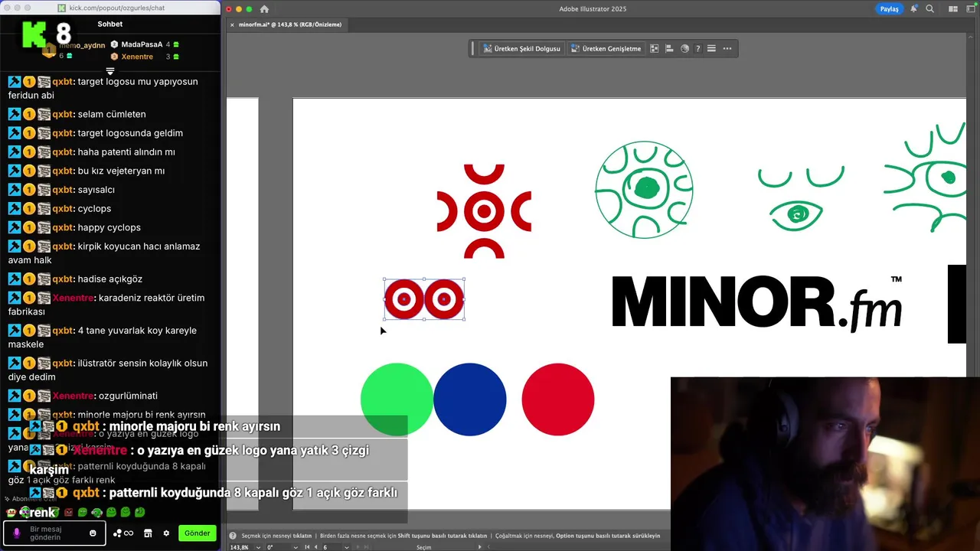Click the Üretken Genişletme button

tap(605, 48)
